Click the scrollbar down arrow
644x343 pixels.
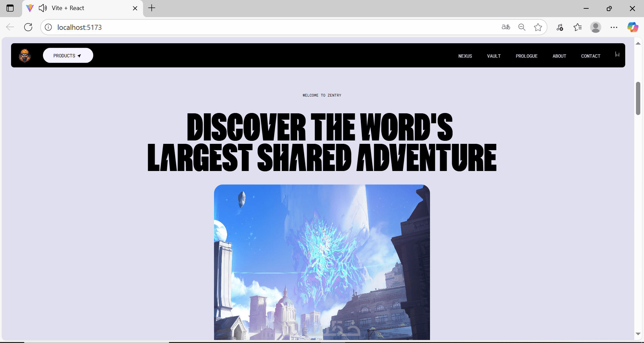coord(638,334)
